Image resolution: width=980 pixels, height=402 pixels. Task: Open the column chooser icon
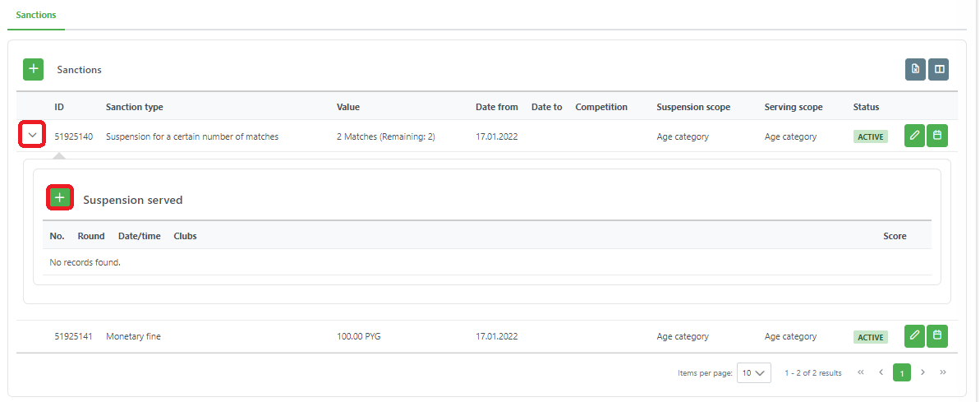pos(938,70)
